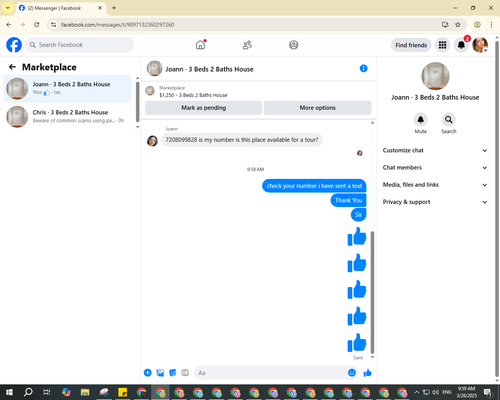Click 'check your number i have sent a text' message
The height and width of the screenshot is (400, 500).
tap(314, 186)
